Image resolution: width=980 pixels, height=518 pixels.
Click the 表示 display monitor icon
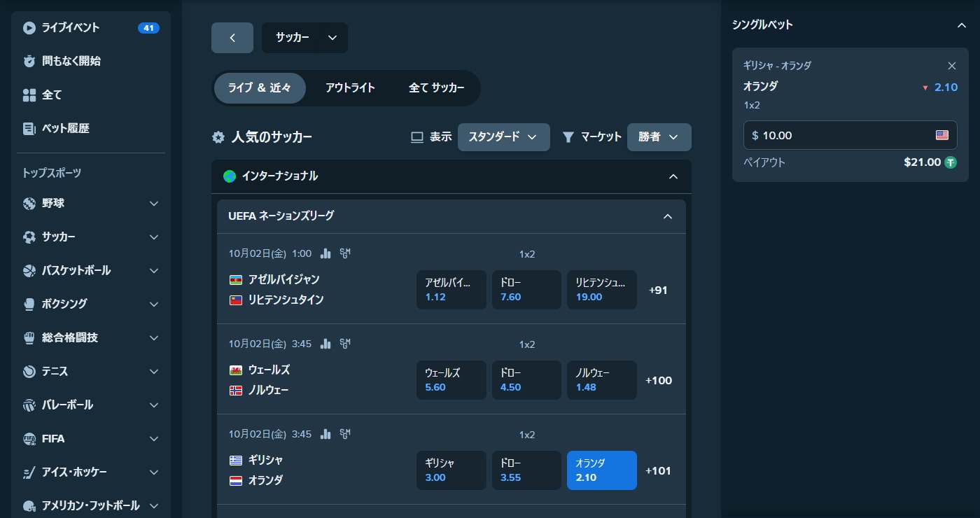[417, 137]
